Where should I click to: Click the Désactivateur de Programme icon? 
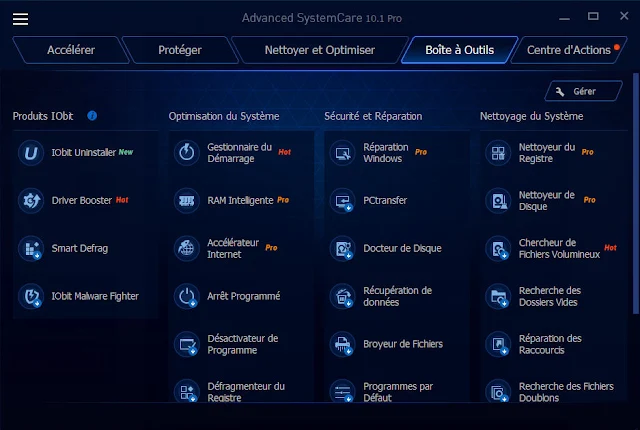pos(187,344)
